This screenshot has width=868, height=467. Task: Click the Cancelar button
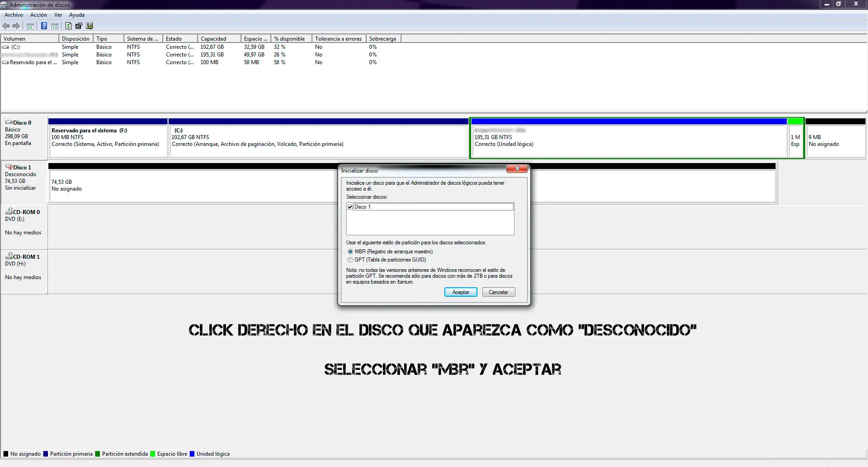(x=499, y=292)
